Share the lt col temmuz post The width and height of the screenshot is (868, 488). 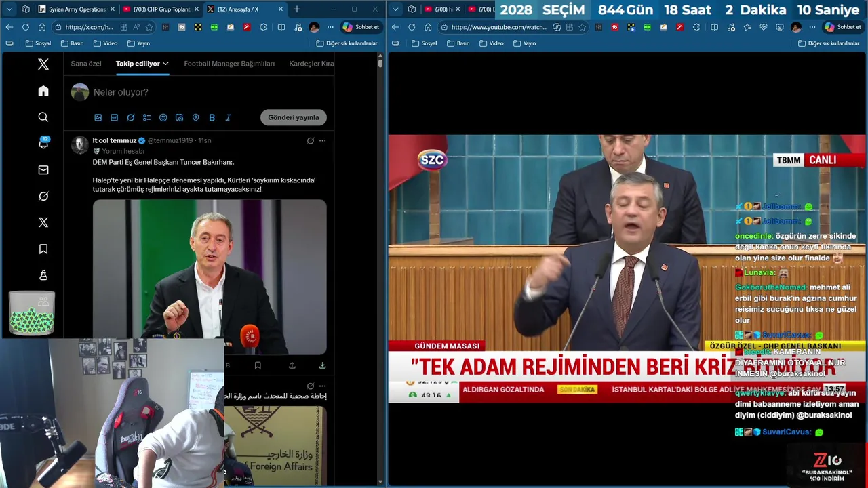(292, 365)
